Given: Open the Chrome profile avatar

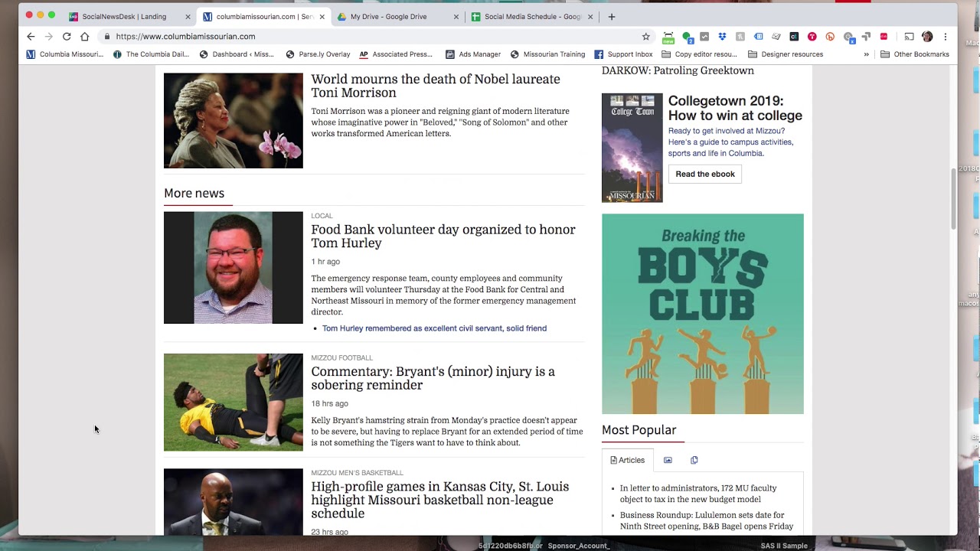Looking at the screenshot, I should coord(927,36).
